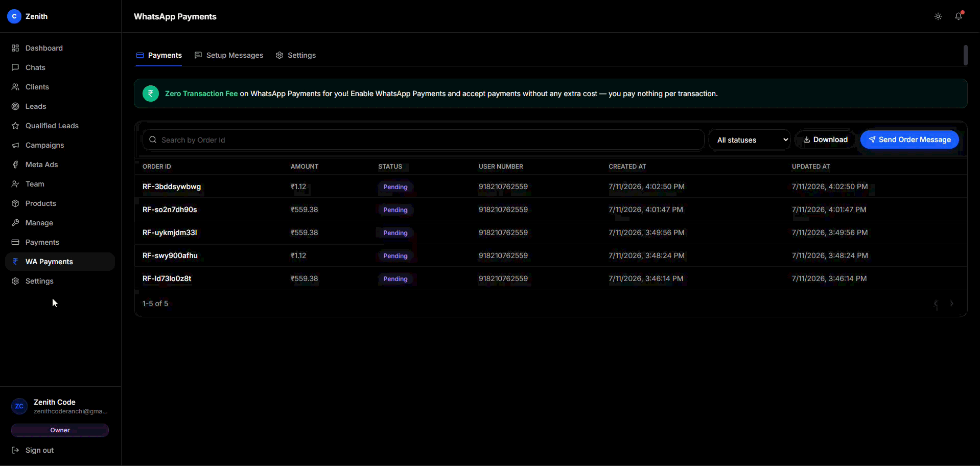Focus the Search by Order Id field

tap(424, 139)
